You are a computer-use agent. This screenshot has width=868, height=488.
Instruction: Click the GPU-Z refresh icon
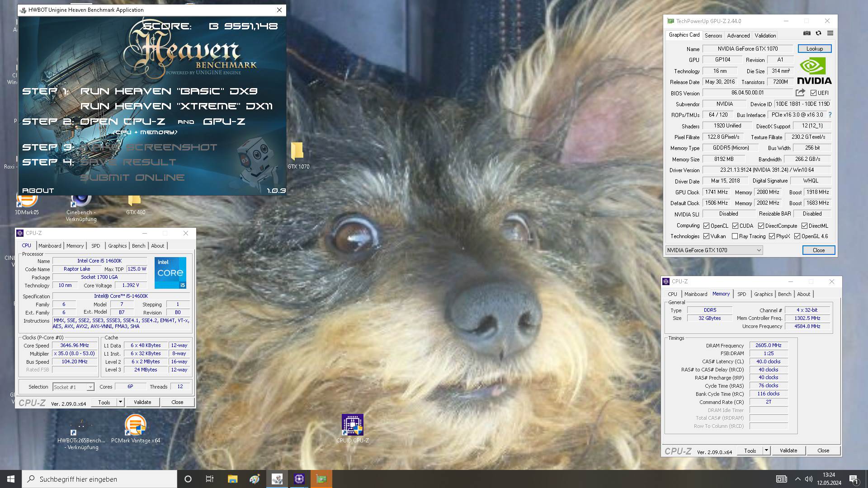(818, 33)
